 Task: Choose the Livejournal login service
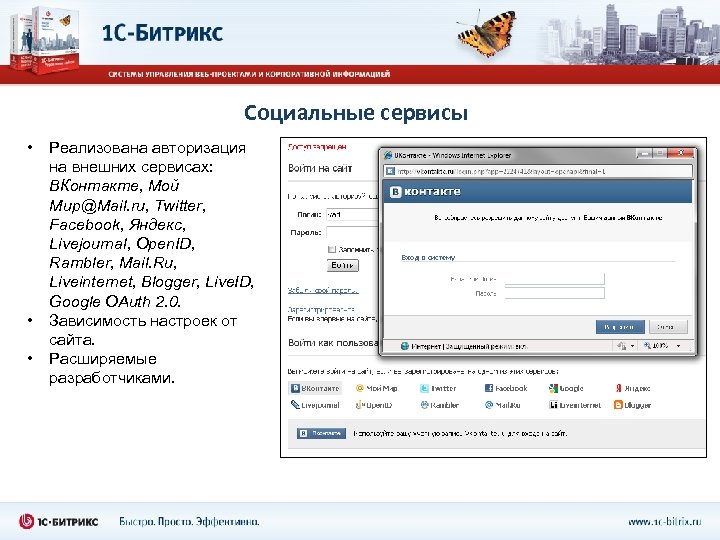coord(315,405)
